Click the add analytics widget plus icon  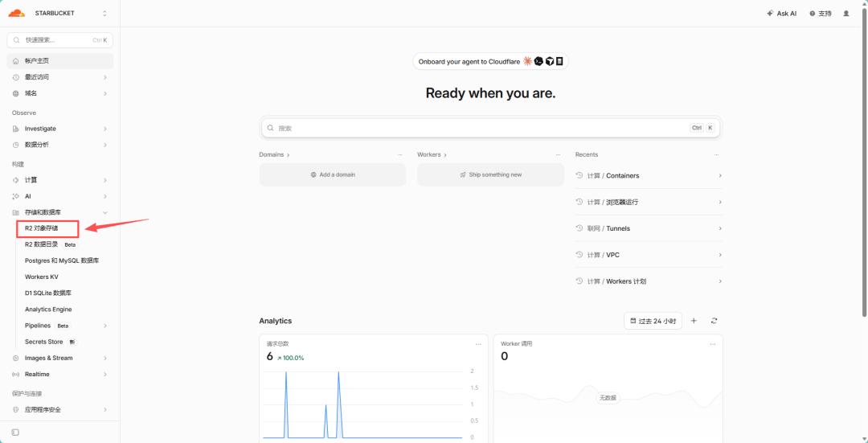pos(694,321)
